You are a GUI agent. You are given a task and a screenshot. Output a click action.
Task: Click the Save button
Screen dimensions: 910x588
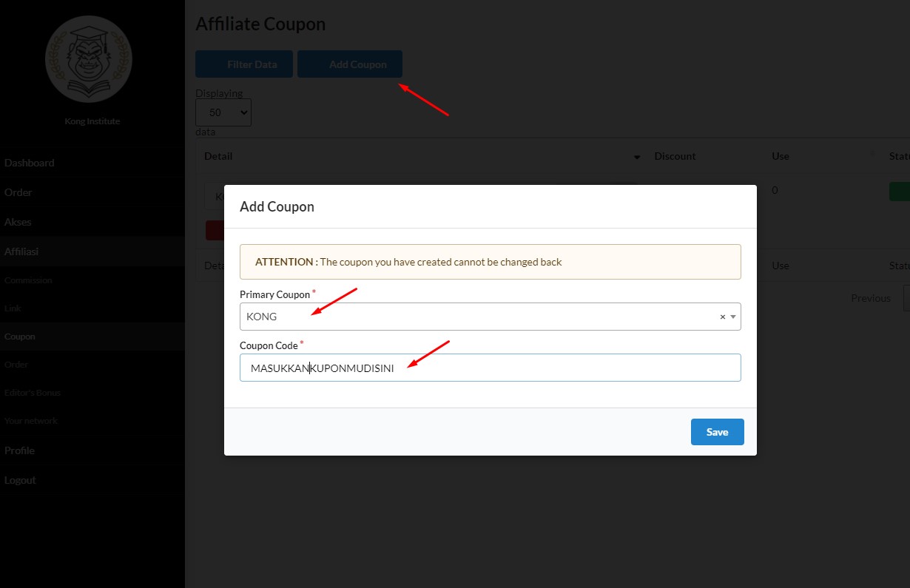coord(717,432)
